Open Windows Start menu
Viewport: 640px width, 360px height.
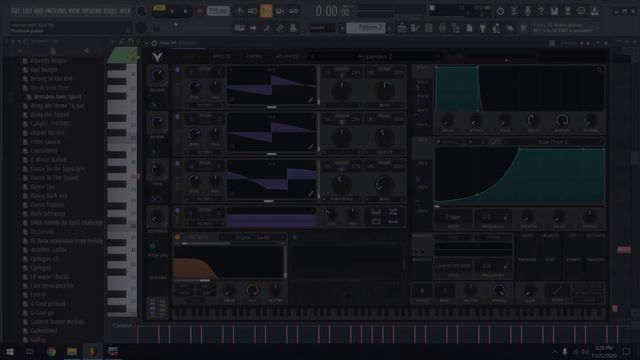(x=10, y=351)
